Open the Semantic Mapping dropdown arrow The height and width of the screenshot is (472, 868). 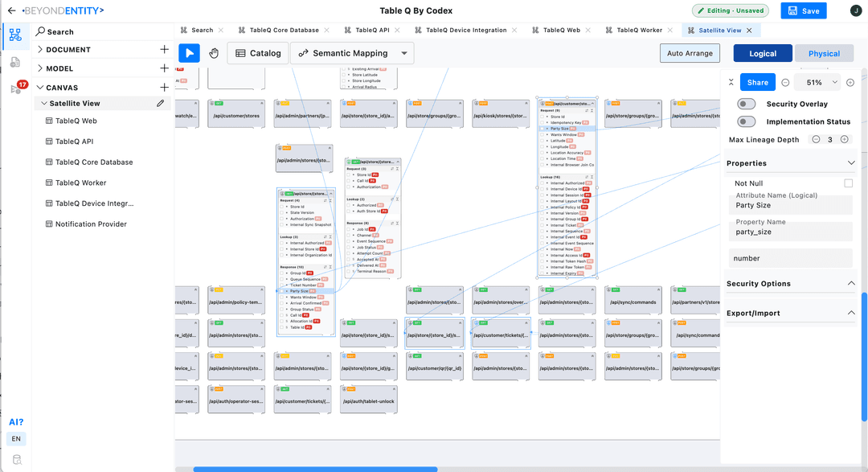coord(404,53)
